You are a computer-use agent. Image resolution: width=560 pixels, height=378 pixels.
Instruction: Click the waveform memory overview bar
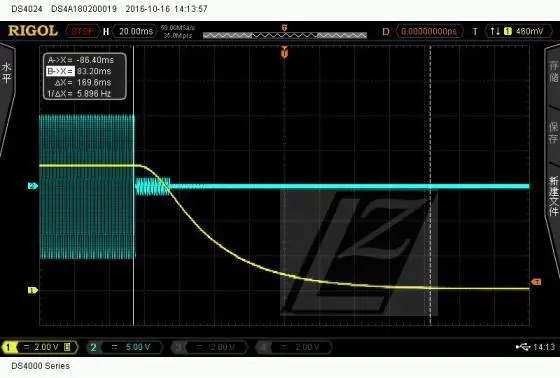point(285,35)
